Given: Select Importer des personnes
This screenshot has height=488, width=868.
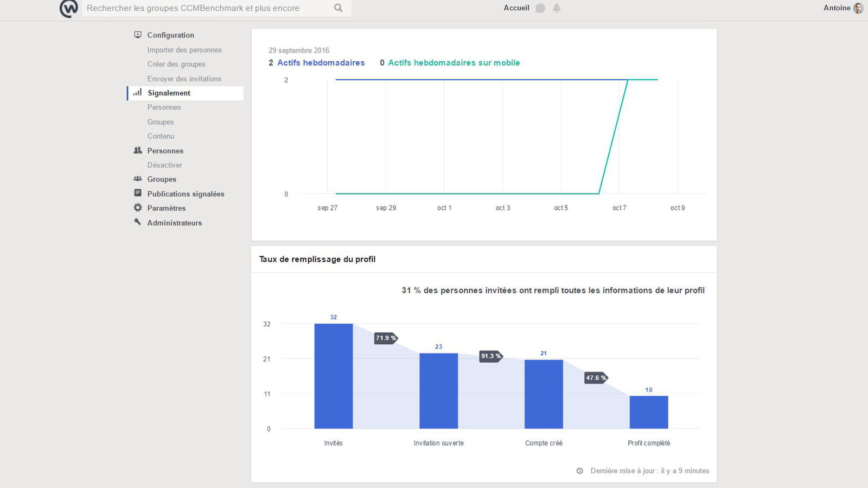Looking at the screenshot, I should click(184, 50).
